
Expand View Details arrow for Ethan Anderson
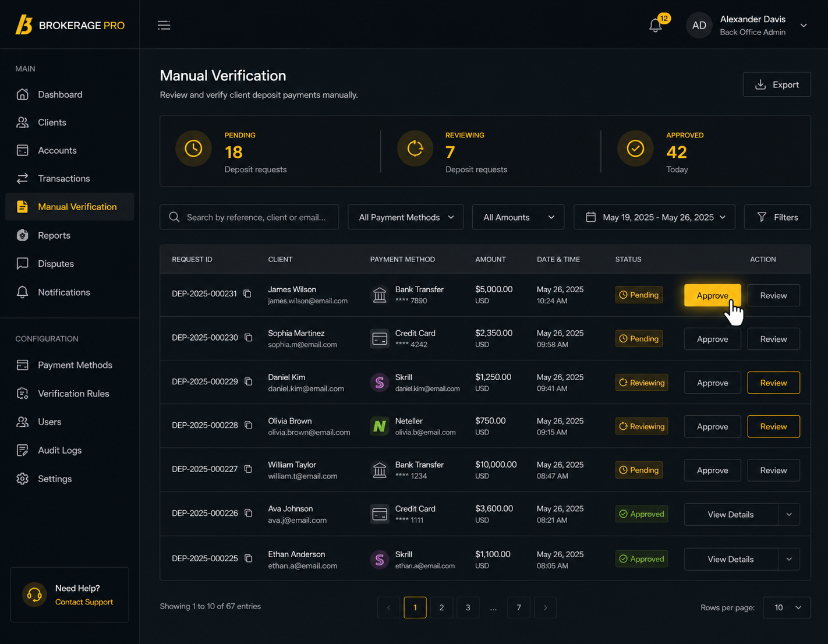789,559
